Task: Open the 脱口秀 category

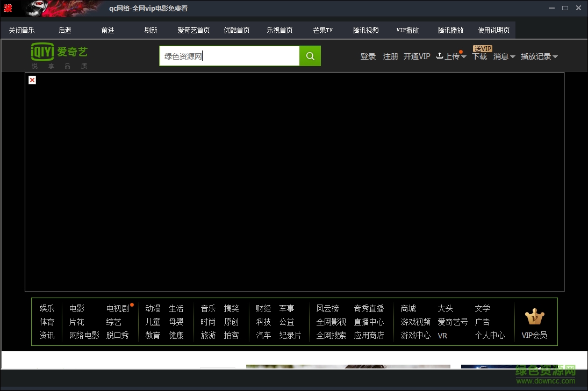Action: [x=117, y=335]
